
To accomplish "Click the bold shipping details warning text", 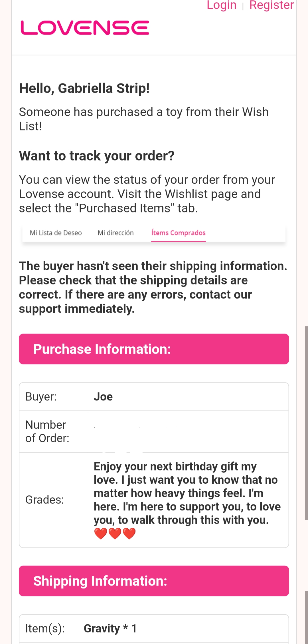I will (x=153, y=287).
